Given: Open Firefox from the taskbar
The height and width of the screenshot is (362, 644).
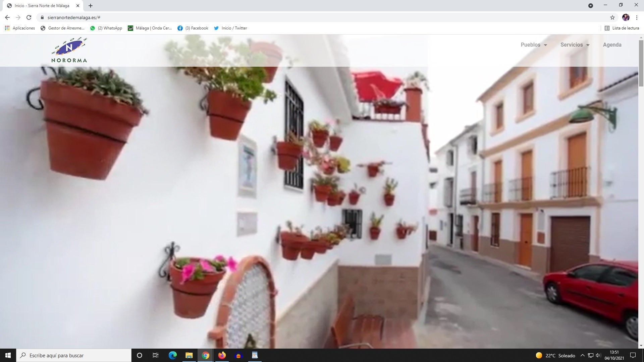Looking at the screenshot, I should (x=222, y=355).
